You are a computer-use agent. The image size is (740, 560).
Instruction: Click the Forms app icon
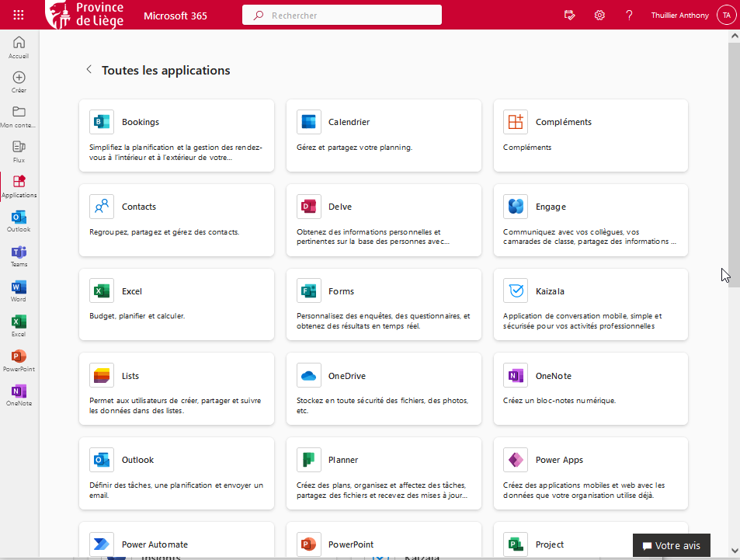tap(308, 290)
